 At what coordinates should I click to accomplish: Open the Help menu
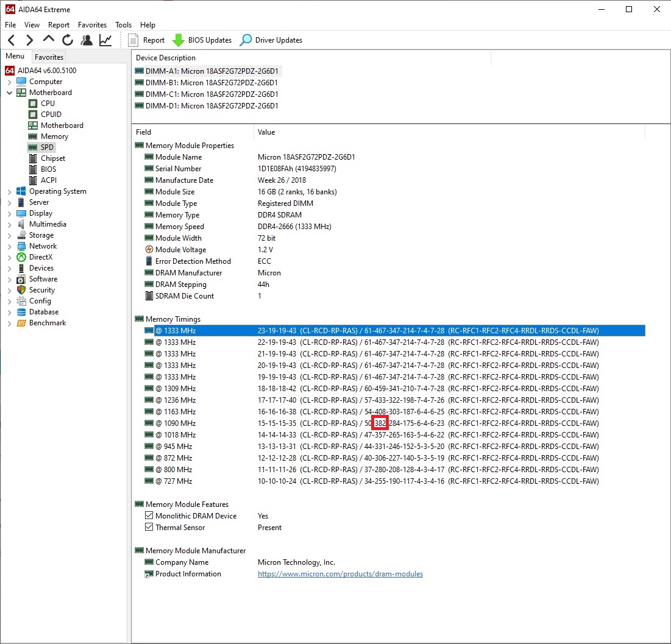coord(147,25)
